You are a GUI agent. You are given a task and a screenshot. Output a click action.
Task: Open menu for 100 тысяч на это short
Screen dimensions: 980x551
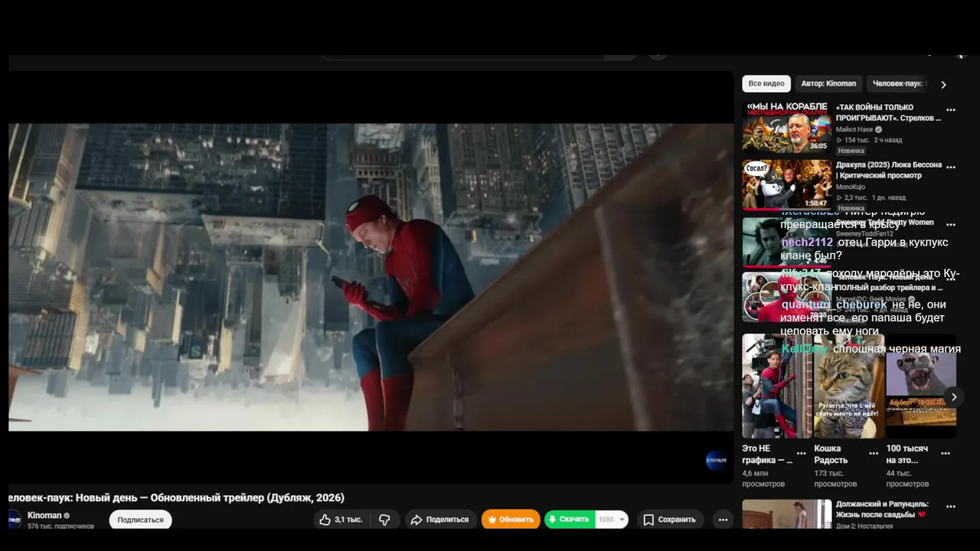[946, 453]
